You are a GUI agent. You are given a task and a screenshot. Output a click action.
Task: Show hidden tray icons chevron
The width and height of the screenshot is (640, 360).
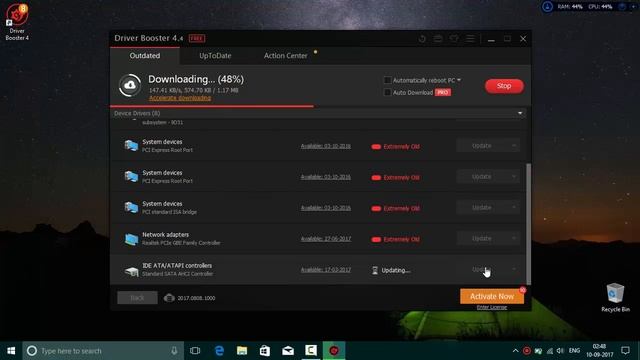pyautogui.click(x=516, y=351)
